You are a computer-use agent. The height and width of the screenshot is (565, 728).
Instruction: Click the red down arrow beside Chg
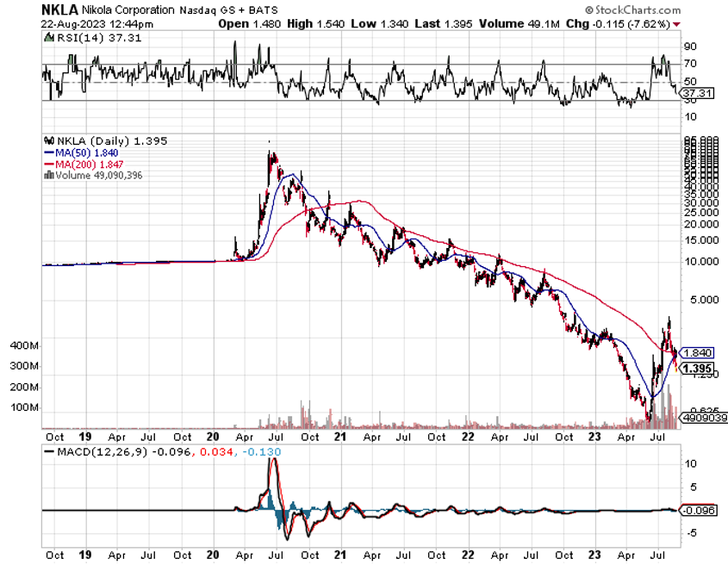(x=675, y=23)
